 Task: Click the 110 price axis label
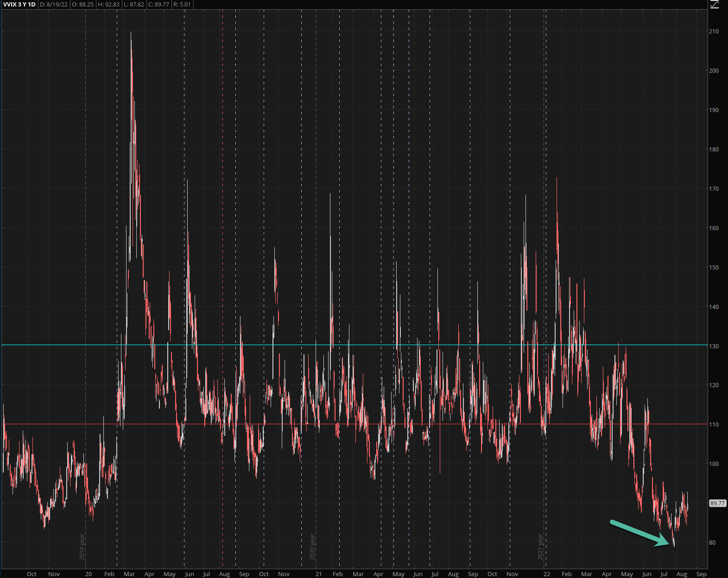click(x=714, y=424)
